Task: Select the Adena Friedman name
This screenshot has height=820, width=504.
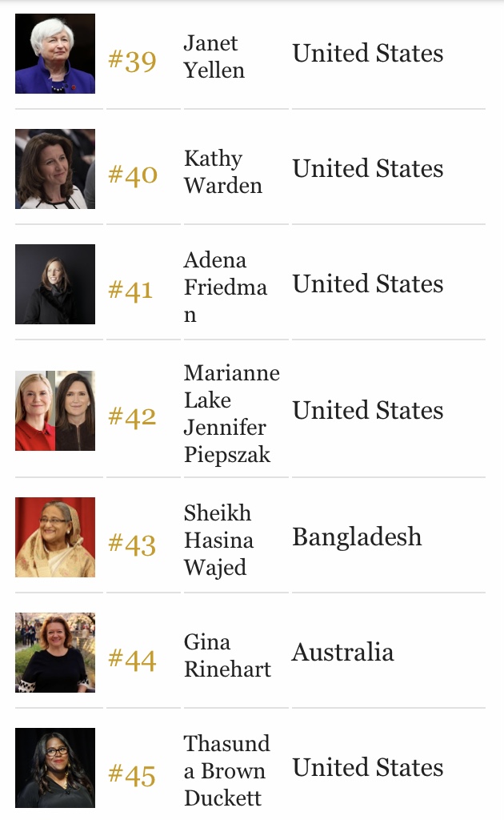Action: point(226,287)
